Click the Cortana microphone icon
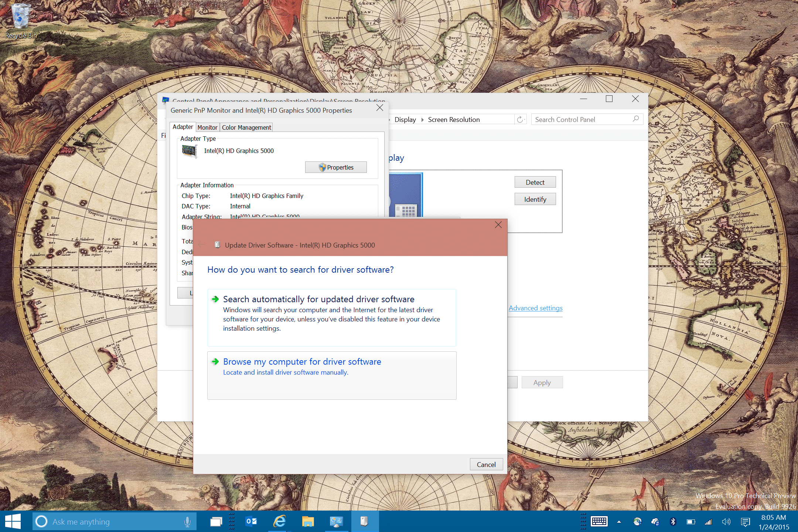 [187, 522]
